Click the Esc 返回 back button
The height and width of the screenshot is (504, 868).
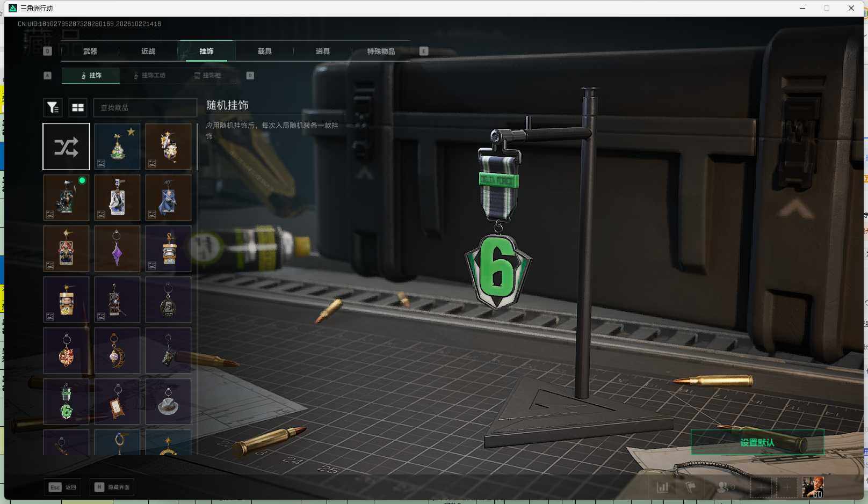(63, 487)
